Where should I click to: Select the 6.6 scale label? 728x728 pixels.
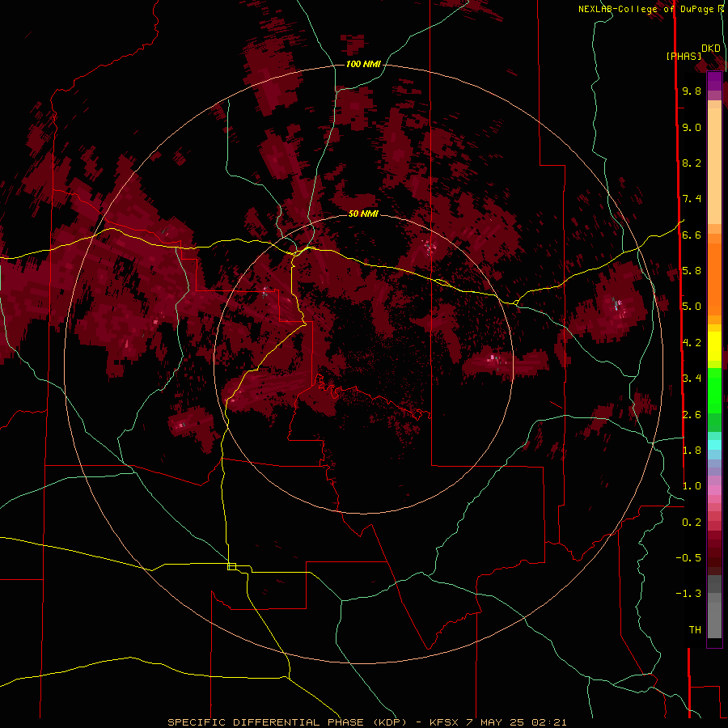click(x=692, y=235)
